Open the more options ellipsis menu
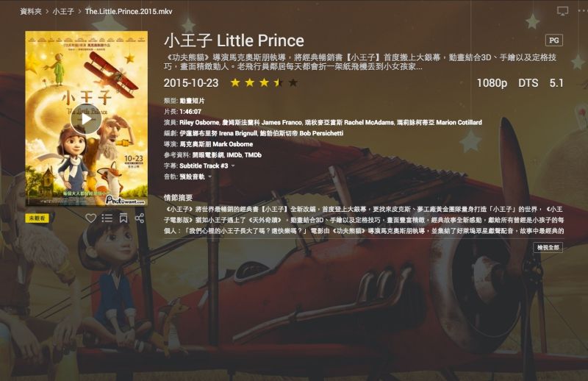The image size is (588, 381). point(583,11)
